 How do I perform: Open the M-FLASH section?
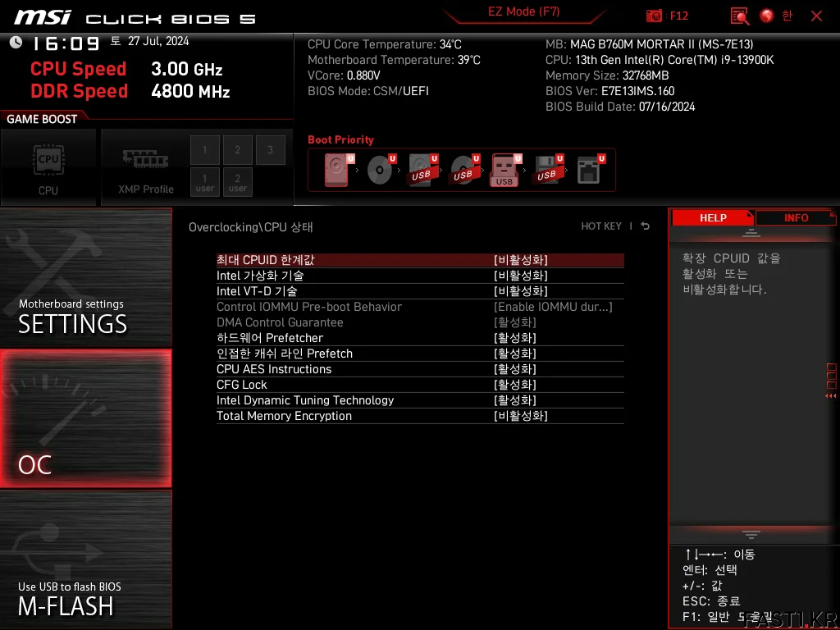pos(85,559)
